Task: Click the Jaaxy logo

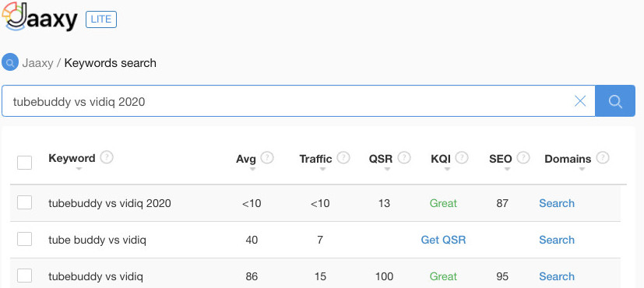Action: [x=40, y=17]
